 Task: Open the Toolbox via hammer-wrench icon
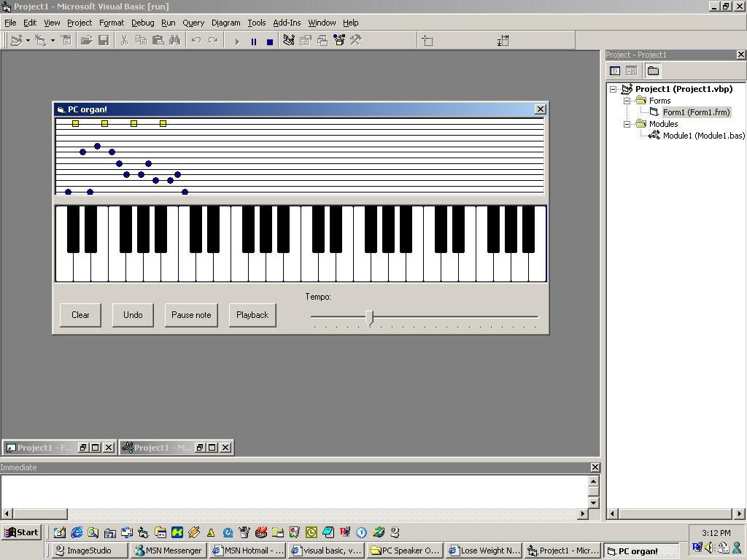click(x=356, y=41)
